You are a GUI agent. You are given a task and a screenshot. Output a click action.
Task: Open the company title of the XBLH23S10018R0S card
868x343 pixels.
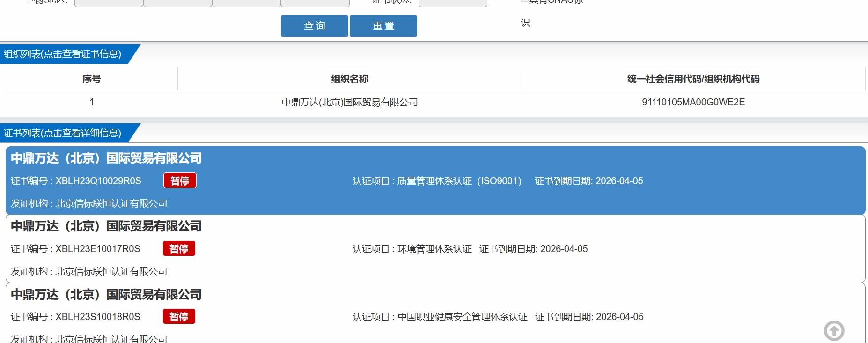(x=106, y=295)
